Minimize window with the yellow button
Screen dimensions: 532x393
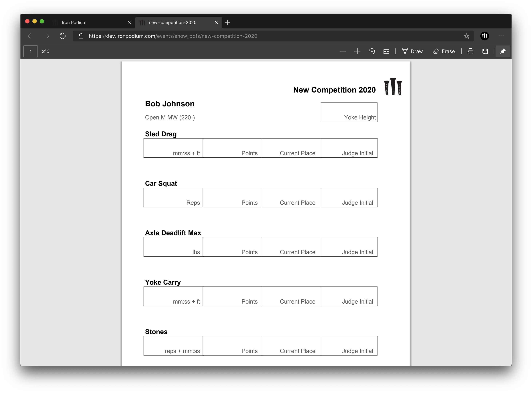coord(35,21)
